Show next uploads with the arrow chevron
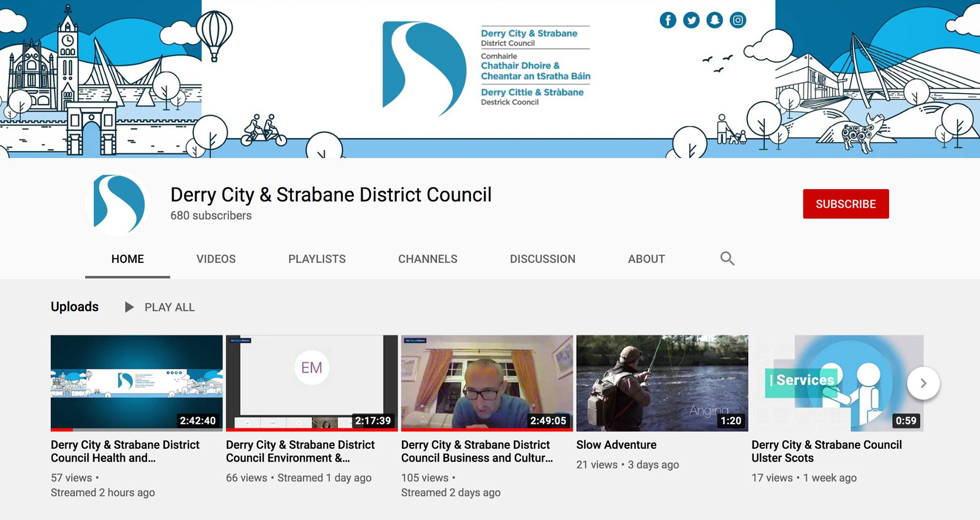980x520 pixels. pyautogui.click(x=924, y=383)
